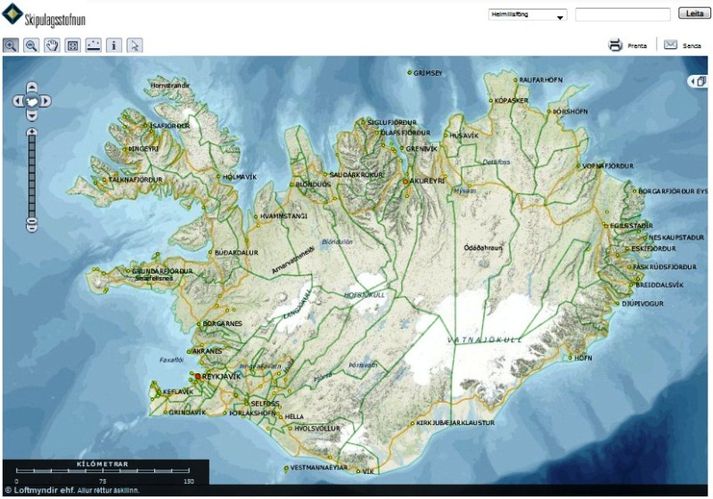Pan the map east with right arrow
Screen dimensions: 713x499
coord(46,101)
